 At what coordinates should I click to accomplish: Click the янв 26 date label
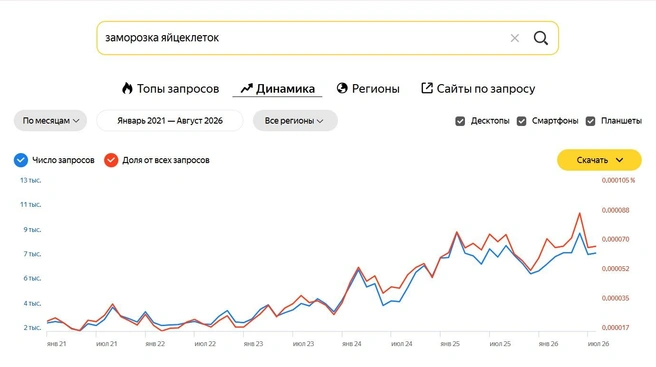[x=548, y=344]
